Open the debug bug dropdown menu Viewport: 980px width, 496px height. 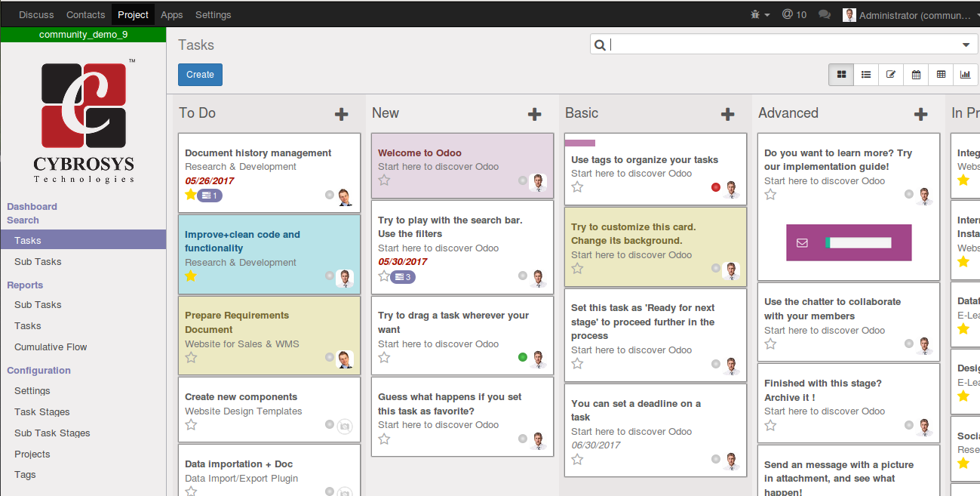pyautogui.click(x=760, y=15)
